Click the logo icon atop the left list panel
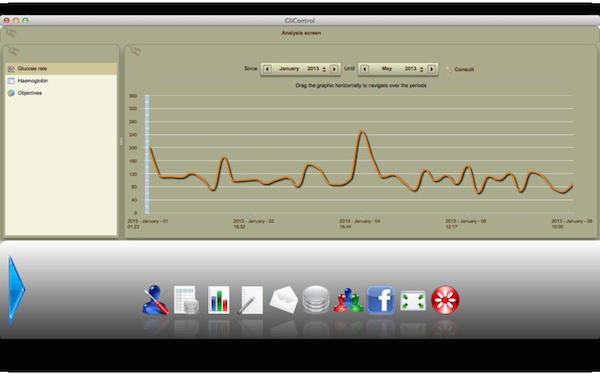 point(14,51)
